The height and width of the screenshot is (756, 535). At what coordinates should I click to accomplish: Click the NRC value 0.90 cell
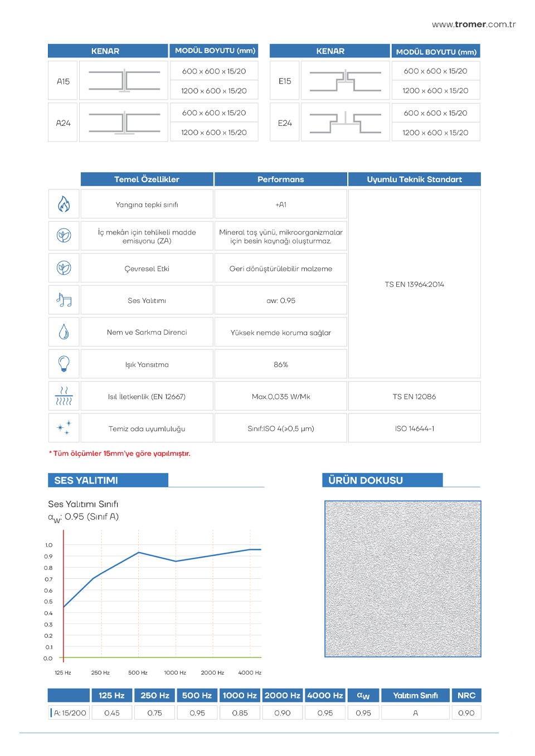(x=466, y=713)
